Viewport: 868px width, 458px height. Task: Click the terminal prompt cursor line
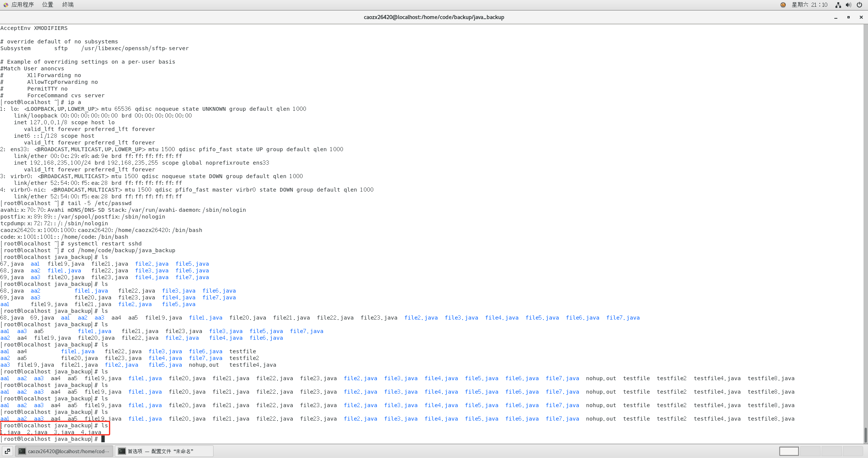(103, 439)
